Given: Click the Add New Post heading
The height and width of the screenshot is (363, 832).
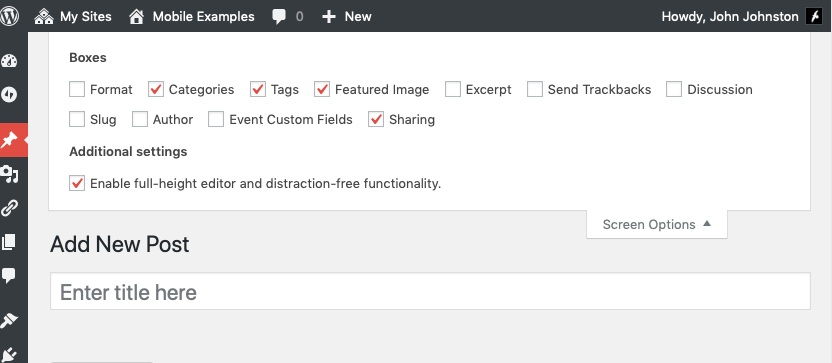Looking at the screenshot, I should [x=119, y=245].
